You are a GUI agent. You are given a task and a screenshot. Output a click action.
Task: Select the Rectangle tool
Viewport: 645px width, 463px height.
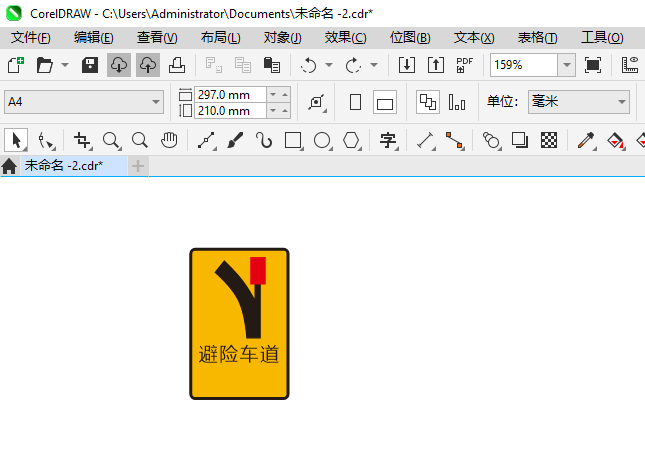(294, 141)
